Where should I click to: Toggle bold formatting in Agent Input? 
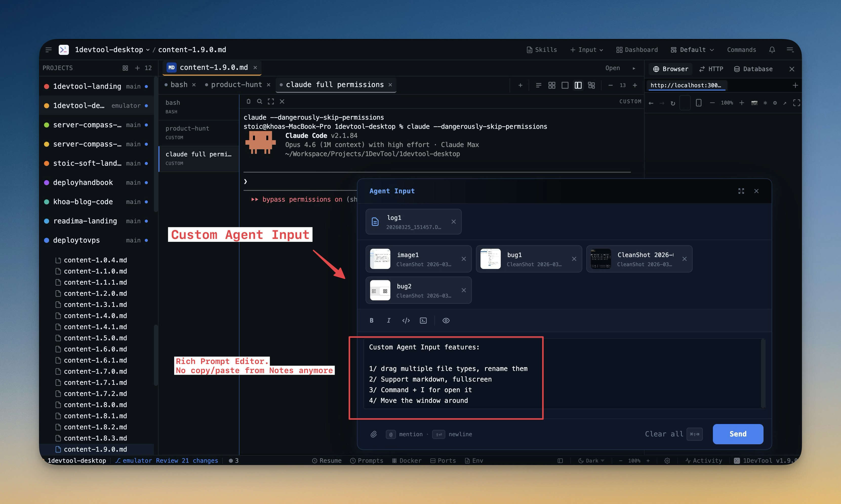[x=371, y=320]
